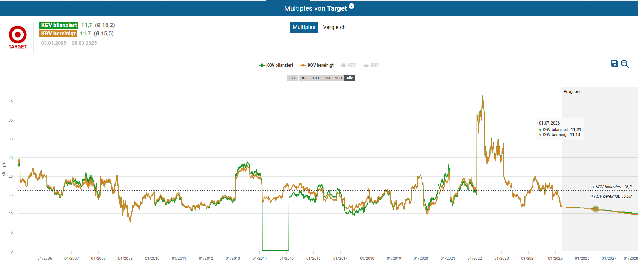This screenshot has height=265, width=644.
Task: Click the info icon beside the title
Action: 351,6
